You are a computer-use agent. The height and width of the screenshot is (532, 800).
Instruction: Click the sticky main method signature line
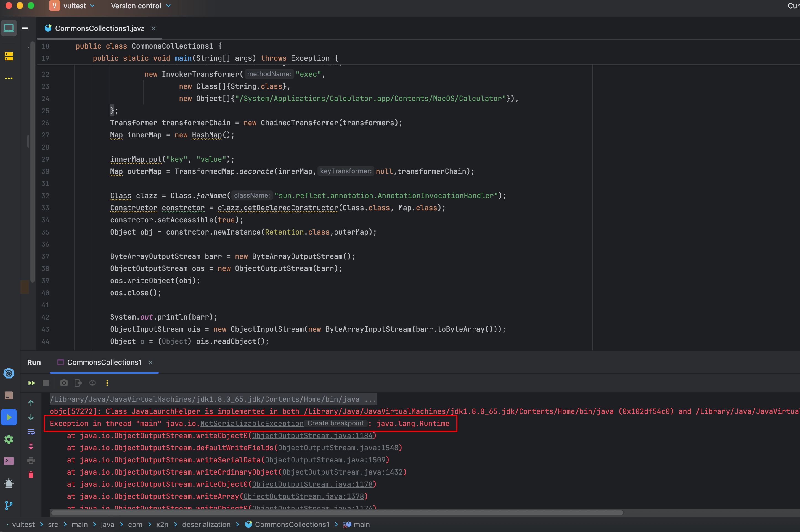[x=215, y=58]
